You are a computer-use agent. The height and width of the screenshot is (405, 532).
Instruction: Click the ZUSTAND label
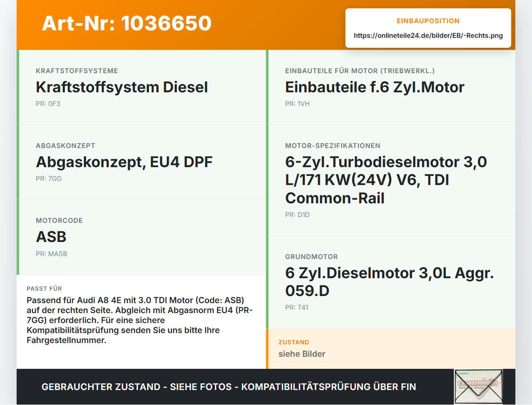click(x=294, y=342)
